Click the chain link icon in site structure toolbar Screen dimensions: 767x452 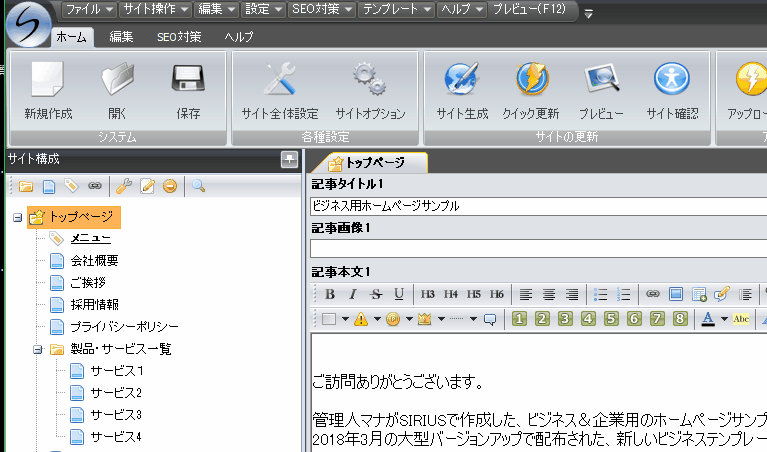[x=95, y=186]
